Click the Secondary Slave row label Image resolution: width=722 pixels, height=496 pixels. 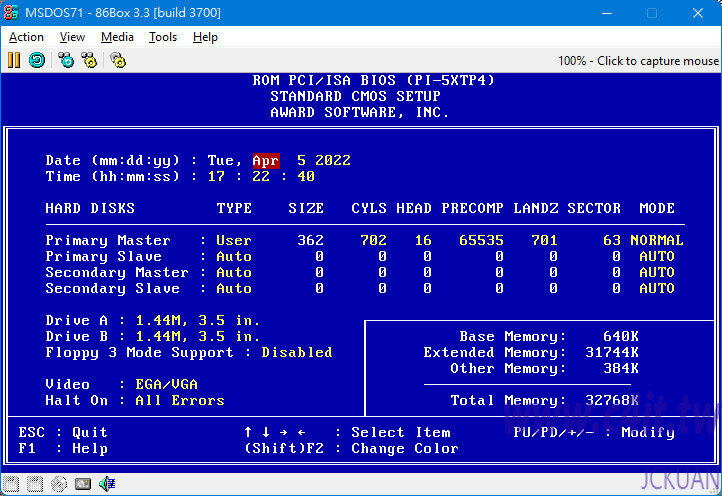click(112, 289)
